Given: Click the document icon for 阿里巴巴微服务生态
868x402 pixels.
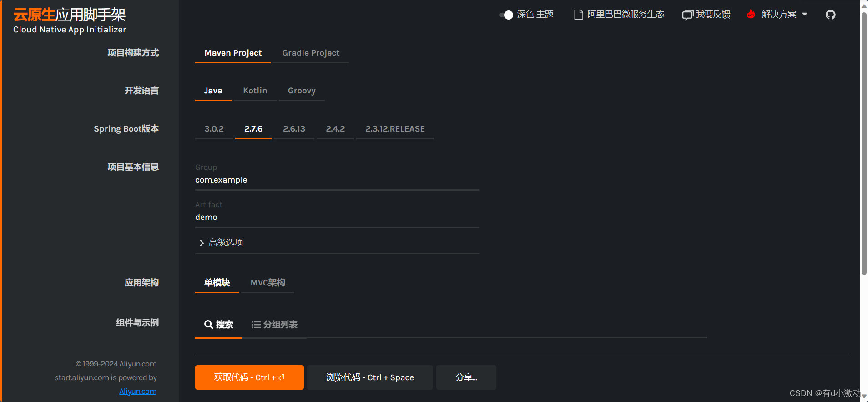Looking at the screenshot, I should [578, 15].
